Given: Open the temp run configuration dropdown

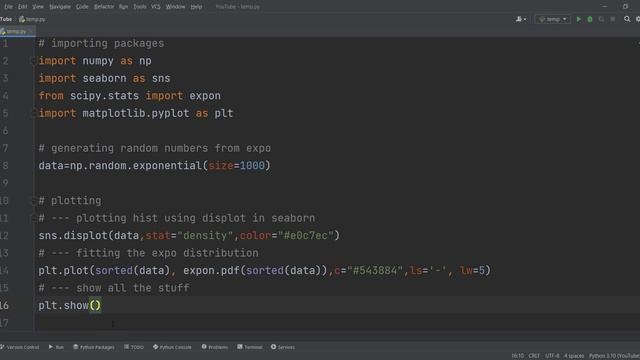Looking at the screenshot, I should click(553, 19).
